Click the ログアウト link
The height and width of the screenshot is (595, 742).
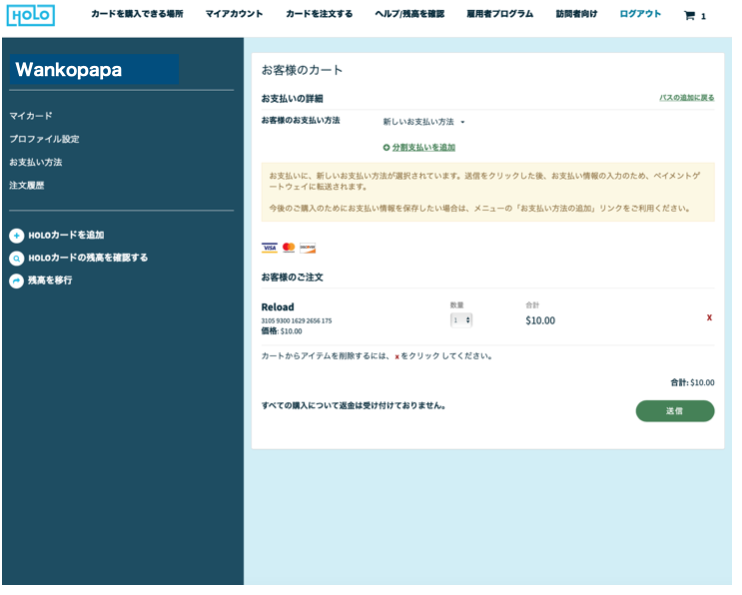click(640, 14)
